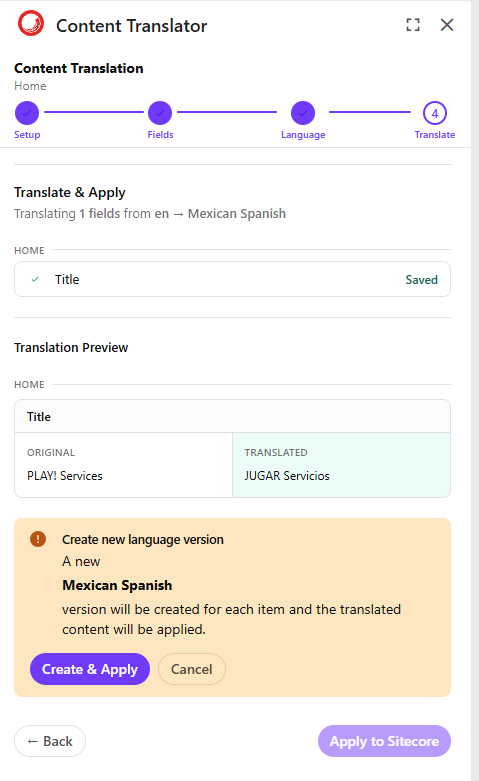The image size is (479, 781).
Task: Cancel the new language version
Action: 192,669
